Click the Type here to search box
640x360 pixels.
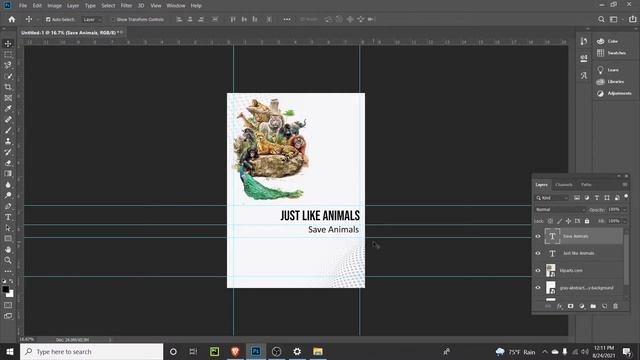91,351
